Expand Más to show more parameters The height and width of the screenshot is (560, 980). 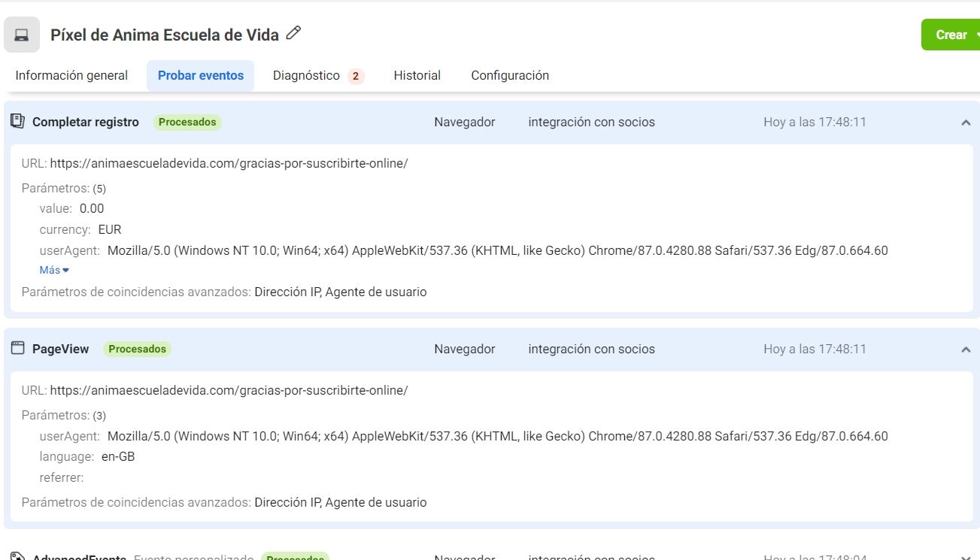54,270
